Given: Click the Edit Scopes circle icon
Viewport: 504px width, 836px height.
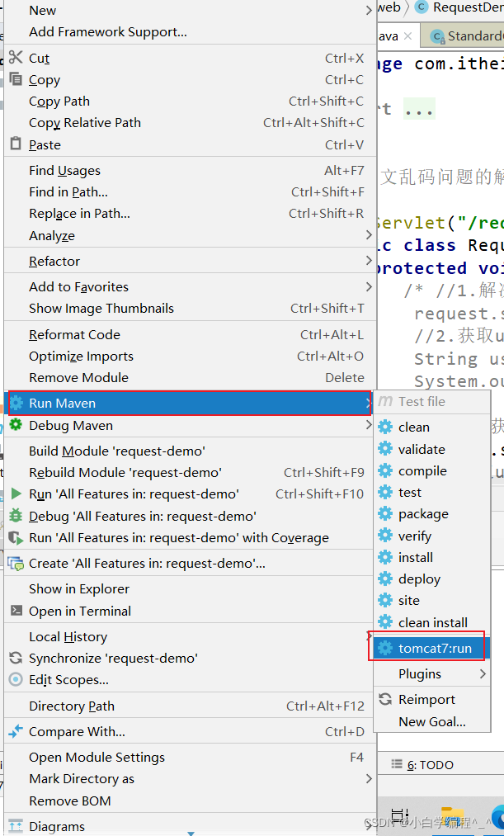Looking at the screenshot, I should point(16,679).
